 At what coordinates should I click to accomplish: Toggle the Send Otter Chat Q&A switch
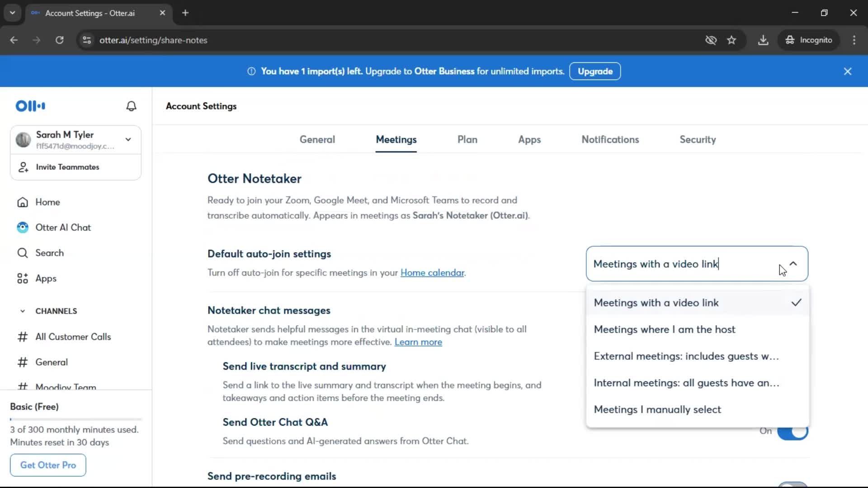pyautogui.click(x=793, y=432)
